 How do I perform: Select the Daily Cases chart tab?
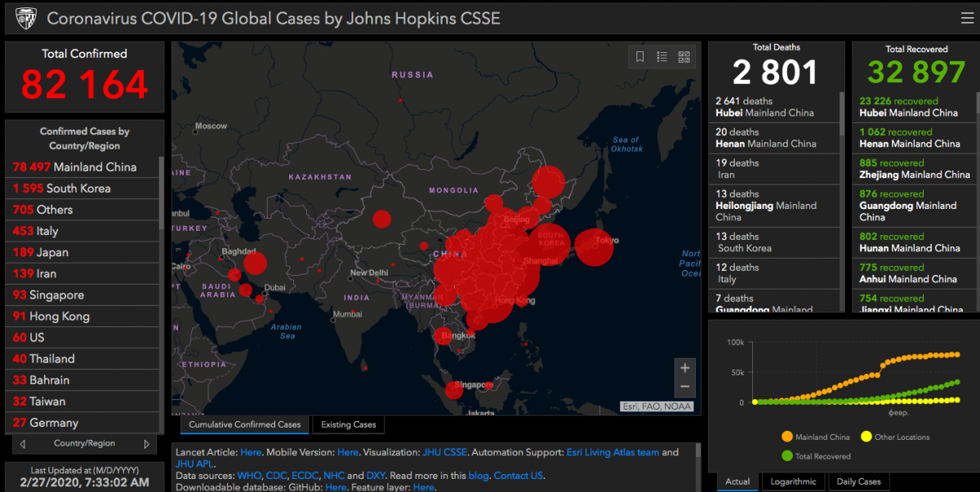coord(858,481)
